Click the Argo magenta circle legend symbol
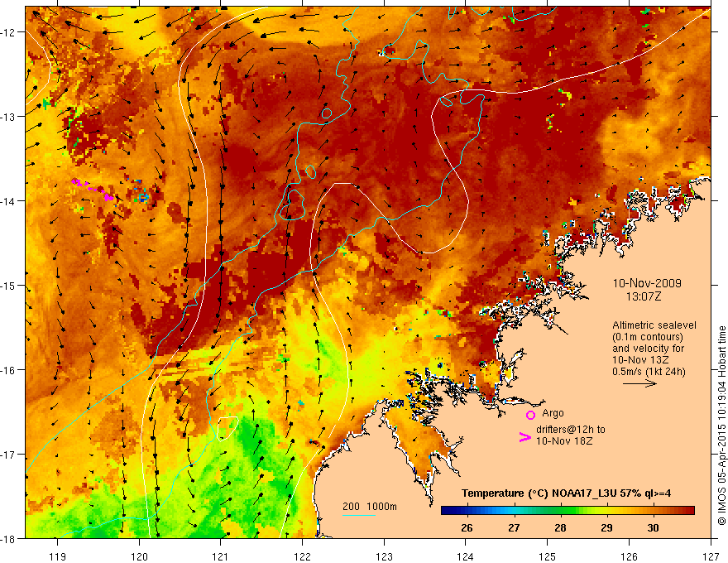The image size is (728, 563). 530,415
